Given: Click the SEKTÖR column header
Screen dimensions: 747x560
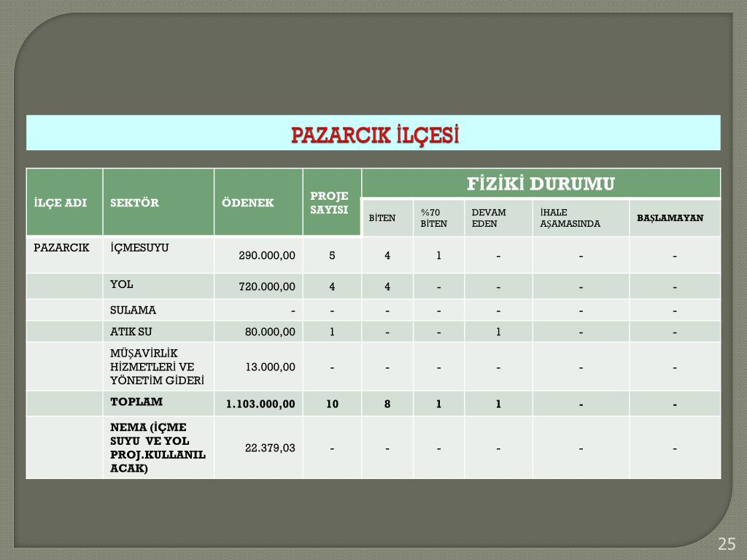Looking at the screenshot, I should tap(158, 203).
